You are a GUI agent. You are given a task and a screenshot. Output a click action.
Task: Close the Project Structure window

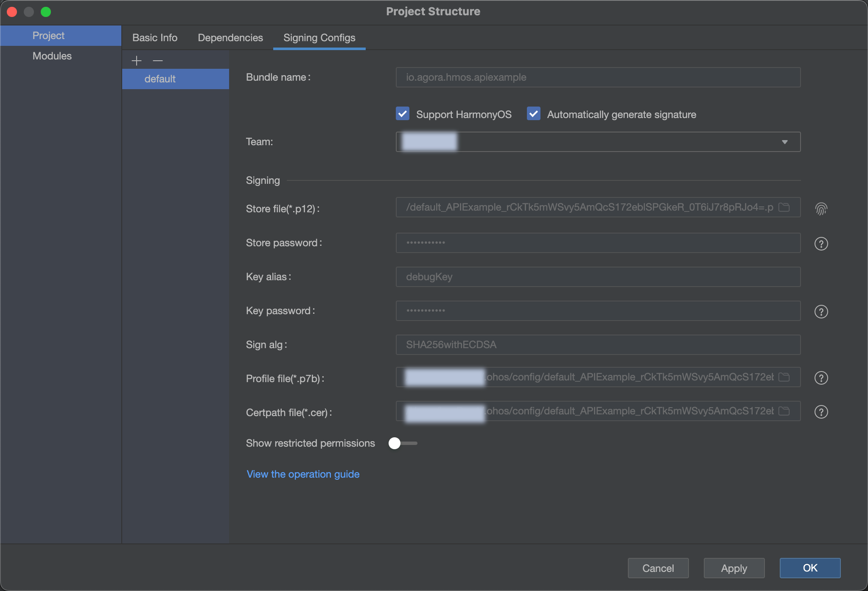click(x=12, y=12)
